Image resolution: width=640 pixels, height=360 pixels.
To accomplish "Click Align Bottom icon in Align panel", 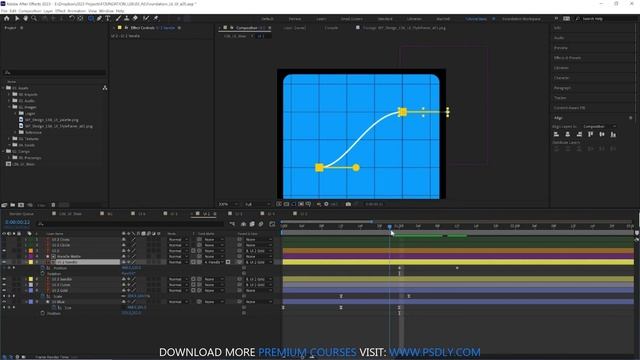I will coord(613,134).
